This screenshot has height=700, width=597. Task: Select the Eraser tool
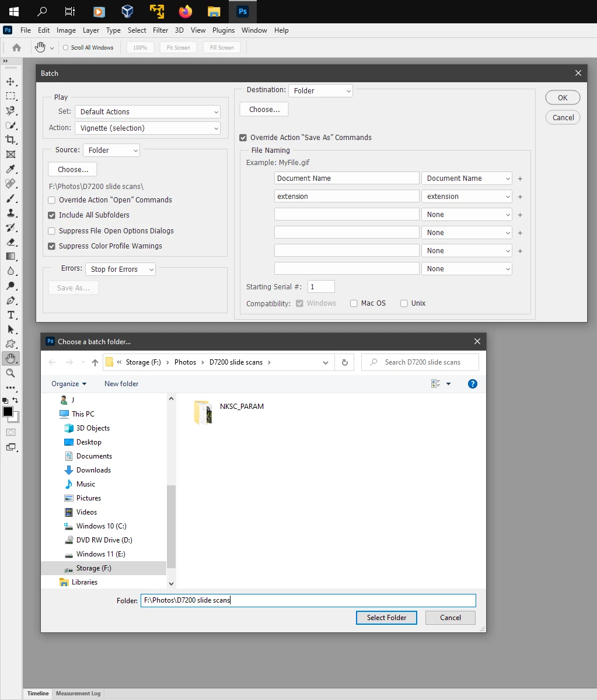[11, 242]
